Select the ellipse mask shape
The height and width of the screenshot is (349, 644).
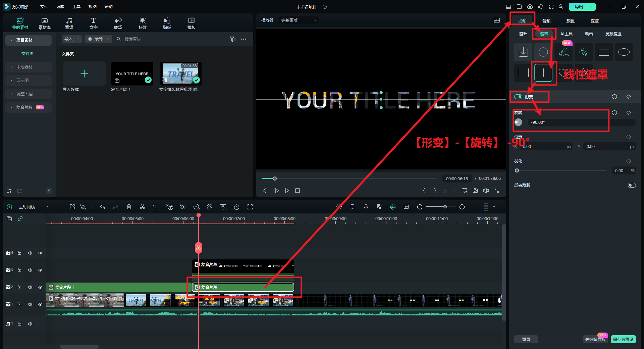[624, 52]
